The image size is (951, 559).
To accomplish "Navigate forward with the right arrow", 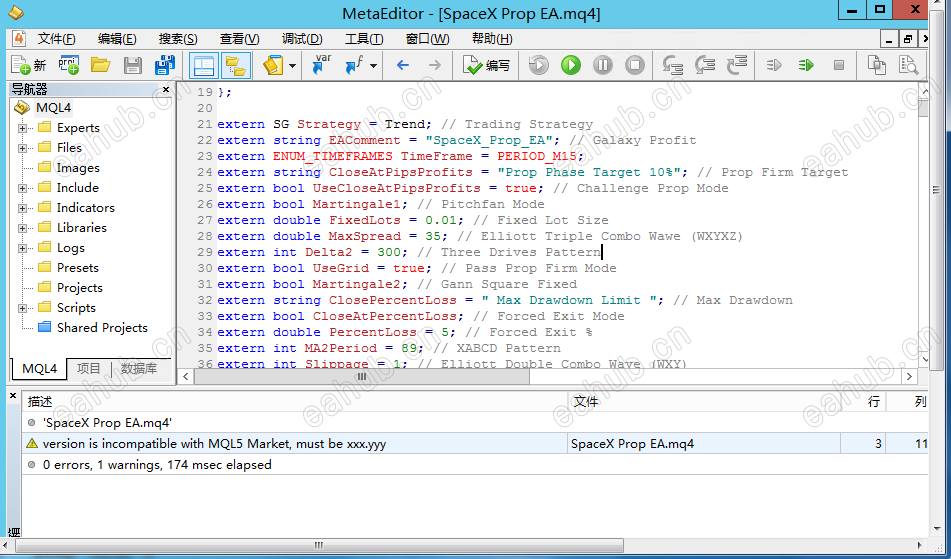I will [435, 65].
